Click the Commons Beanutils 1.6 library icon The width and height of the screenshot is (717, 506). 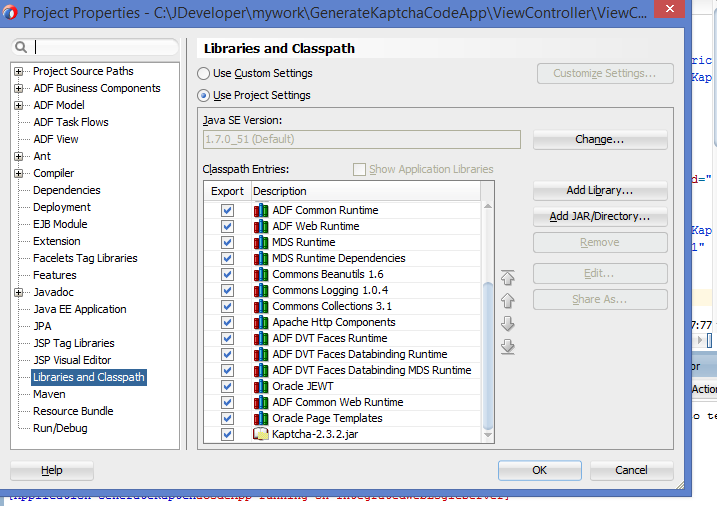click(261, 274)
